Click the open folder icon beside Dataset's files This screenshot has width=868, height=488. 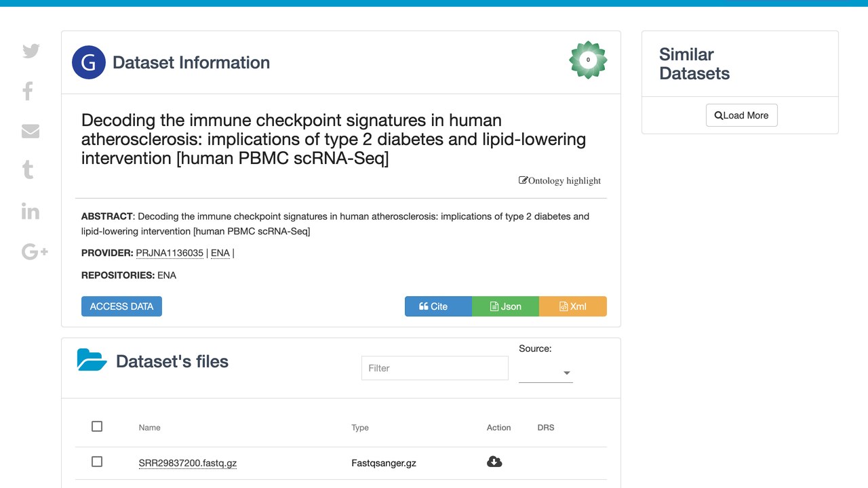(x=92, y=360)
